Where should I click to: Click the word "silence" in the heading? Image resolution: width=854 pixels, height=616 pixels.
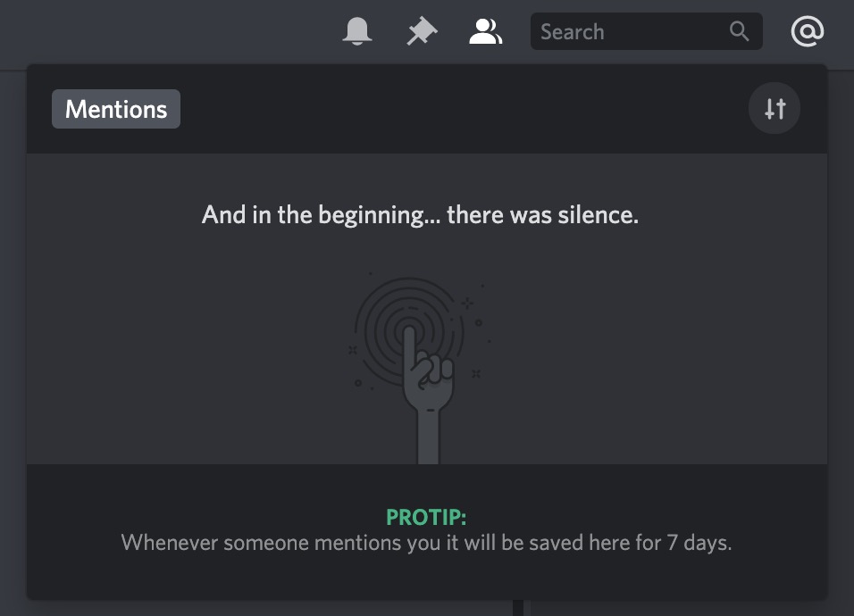point(598,215)
